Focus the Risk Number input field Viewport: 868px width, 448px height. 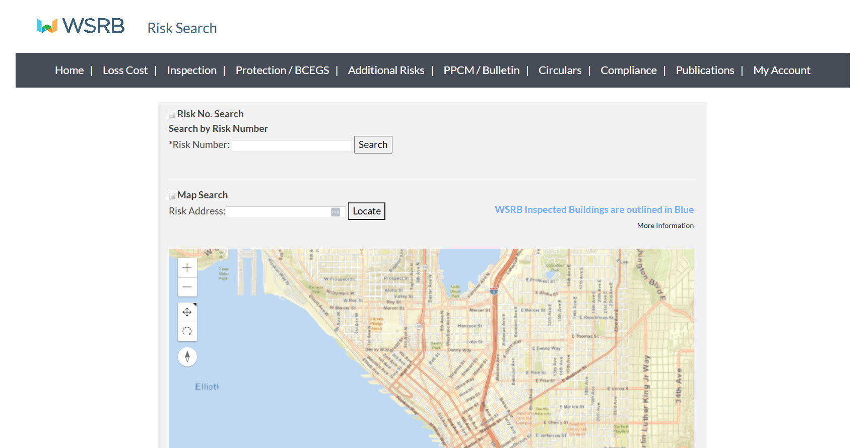coord(292,145)
